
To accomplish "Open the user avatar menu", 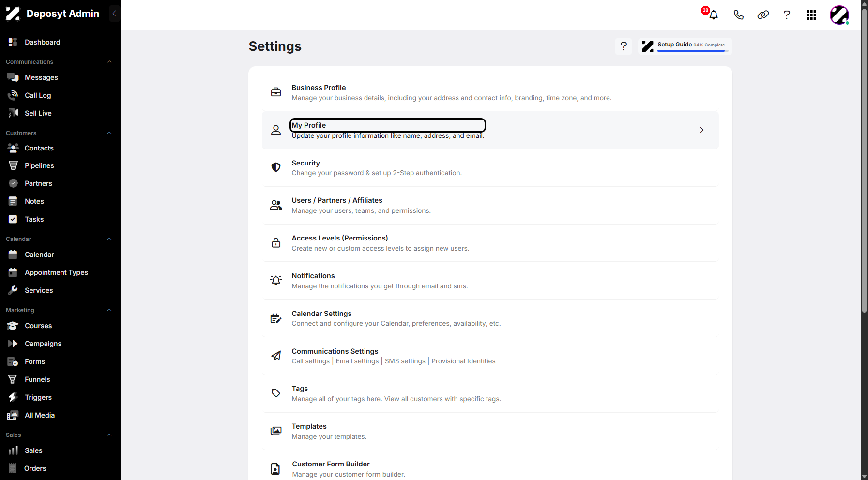I will pos(839,15).
